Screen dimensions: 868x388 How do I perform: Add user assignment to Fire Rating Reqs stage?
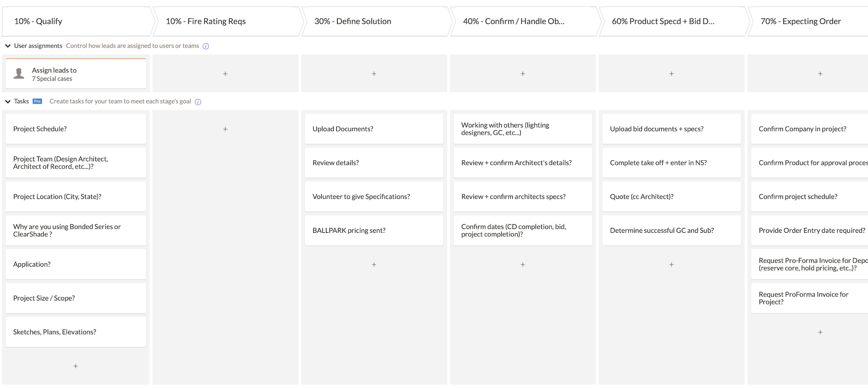[x=225, y=74]
